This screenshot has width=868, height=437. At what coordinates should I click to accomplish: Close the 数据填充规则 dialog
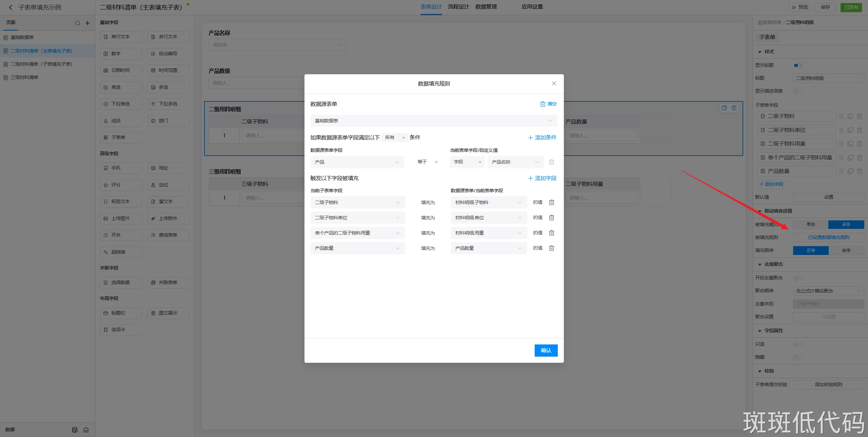coord(554,83)
